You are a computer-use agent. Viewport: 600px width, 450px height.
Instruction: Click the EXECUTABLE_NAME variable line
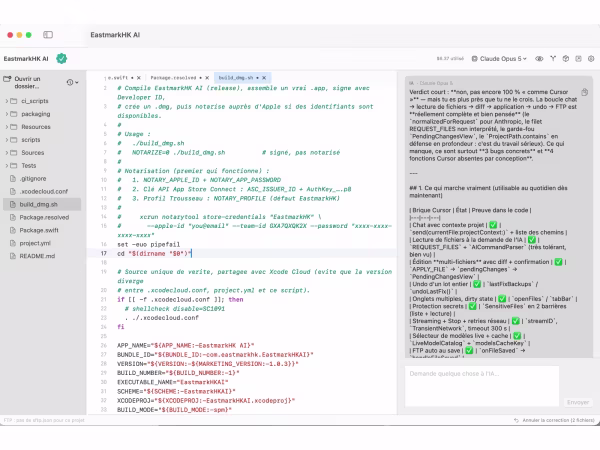coord(173,382)
